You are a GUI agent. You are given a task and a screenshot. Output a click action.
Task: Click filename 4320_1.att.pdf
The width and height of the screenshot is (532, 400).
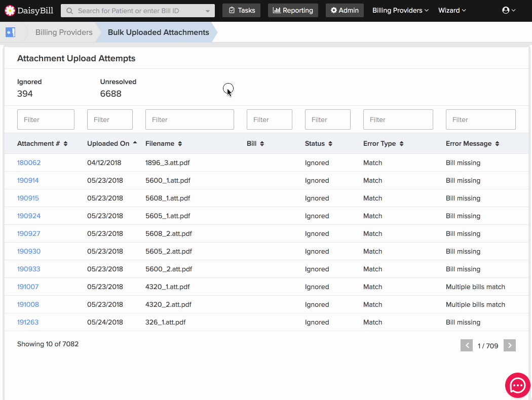(x=168, y=287)
